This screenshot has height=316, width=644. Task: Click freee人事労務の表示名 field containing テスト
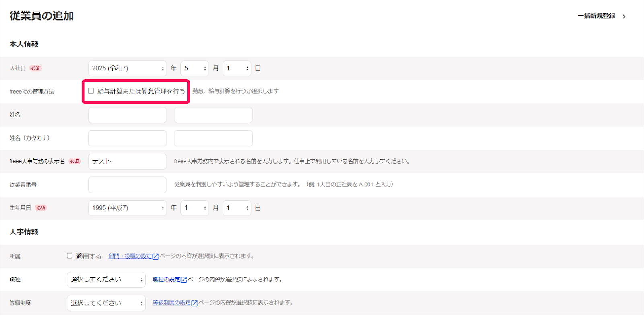[127, 161]
